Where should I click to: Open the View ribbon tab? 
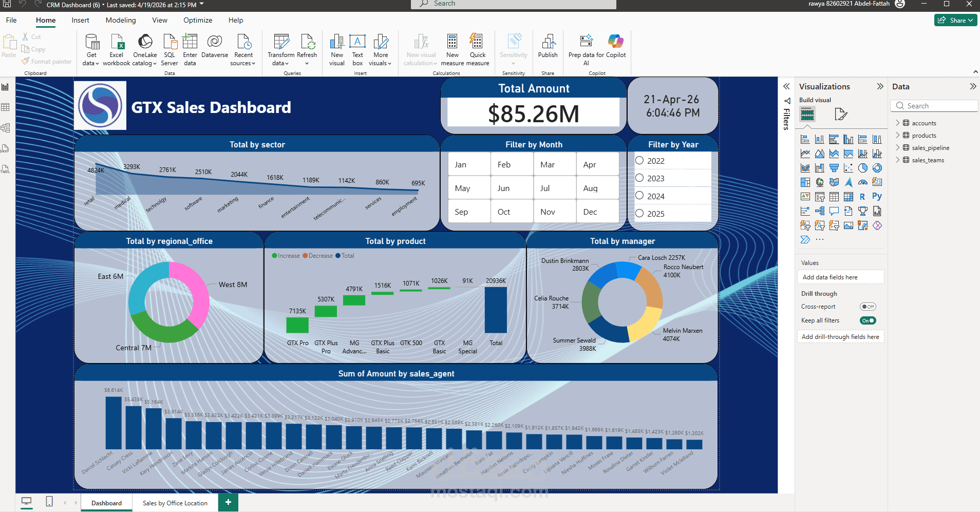[160, 20]
